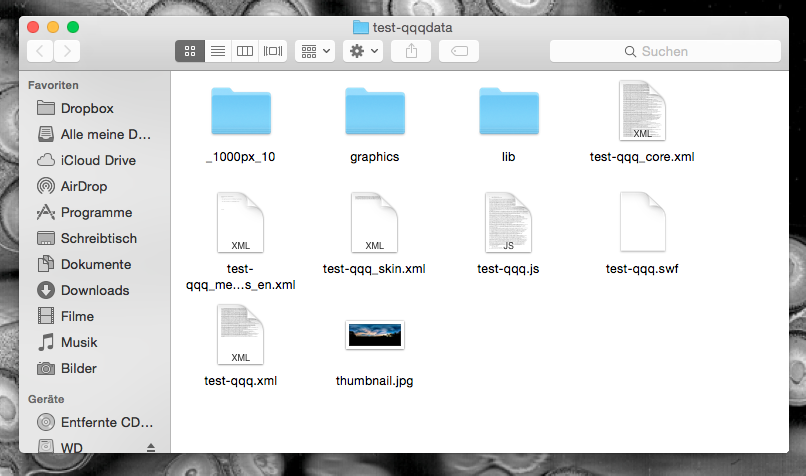
Task: Open iCloud Drive from the sidebar
Action: click(98, 160)
